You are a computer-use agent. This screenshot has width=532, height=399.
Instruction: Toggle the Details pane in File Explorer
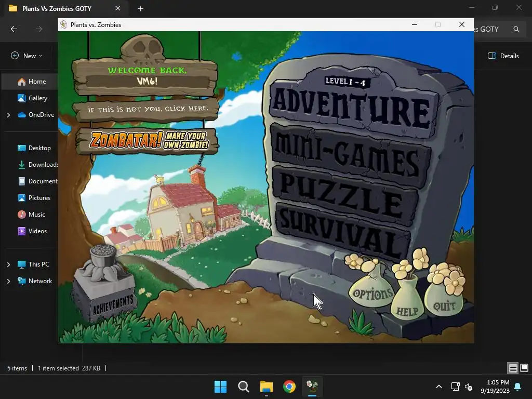pyautogui.click(x=503, y=56)
